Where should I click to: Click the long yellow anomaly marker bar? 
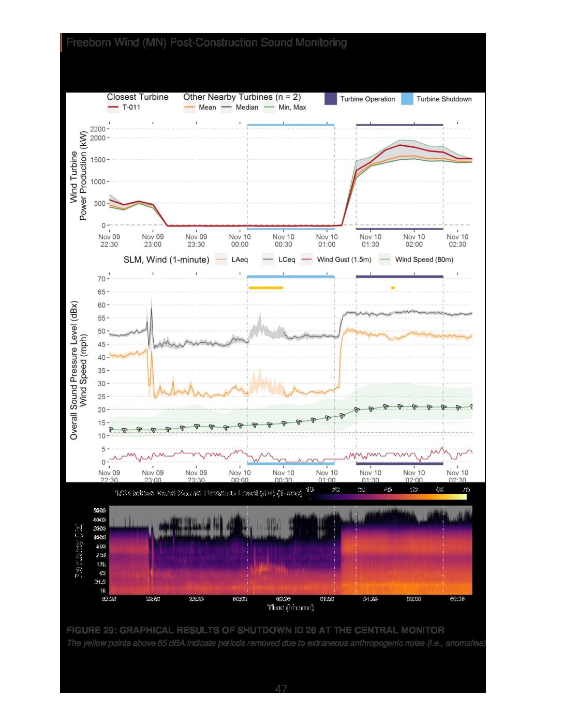click(x=266, y=287)
